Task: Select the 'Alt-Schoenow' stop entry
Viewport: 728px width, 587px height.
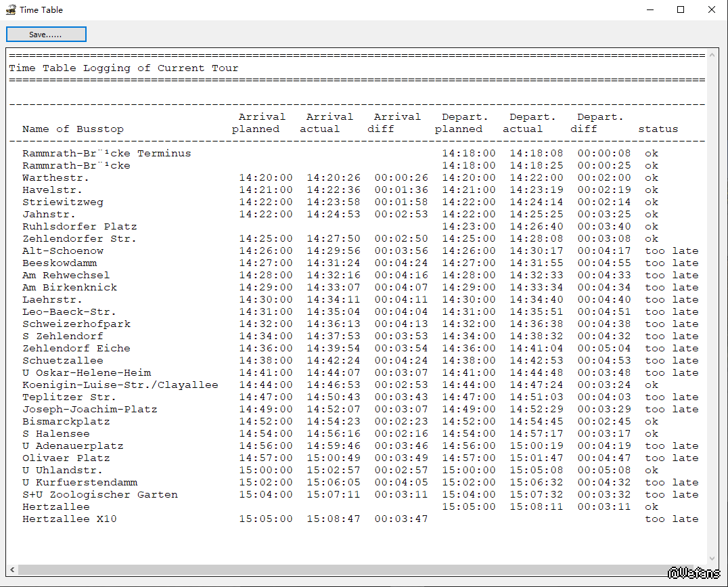Action: click(x=62, y=251)
